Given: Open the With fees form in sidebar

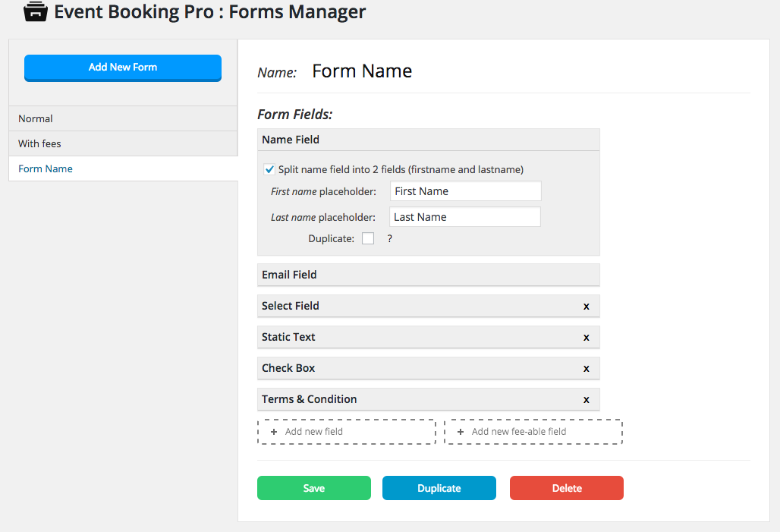Looking at the screenshot, I should 123,143.
